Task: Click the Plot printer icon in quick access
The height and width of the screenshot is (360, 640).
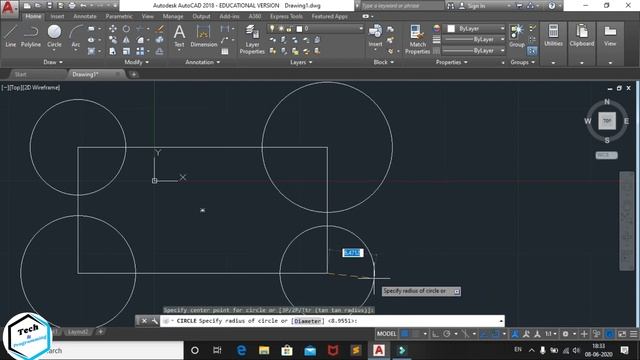Action: click(x=72, y=6)
